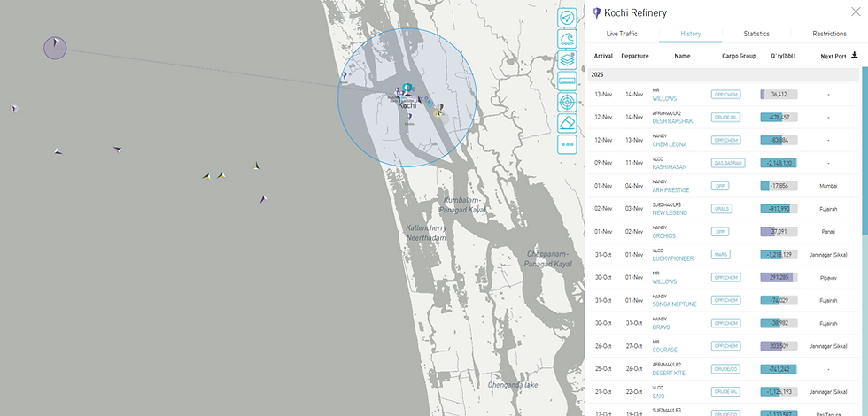Select the navigation arrow map tool

567,19
